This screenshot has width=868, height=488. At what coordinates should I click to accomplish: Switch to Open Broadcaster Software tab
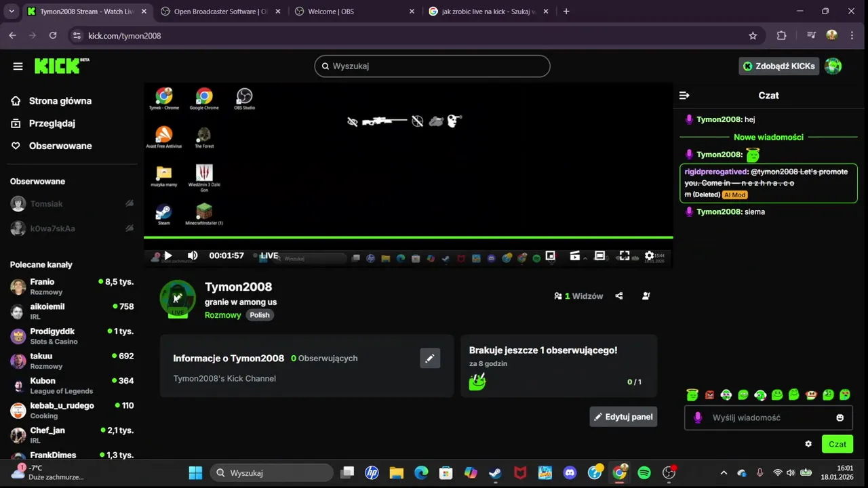click(x=220, y=12)
